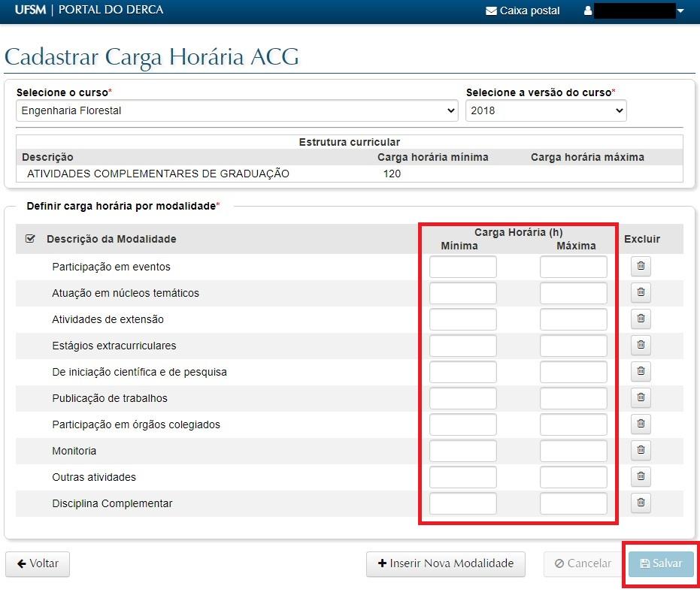This screenshot has width=700, height=592.
Task: Click the Cancelar button
Action: coord(583,563)
